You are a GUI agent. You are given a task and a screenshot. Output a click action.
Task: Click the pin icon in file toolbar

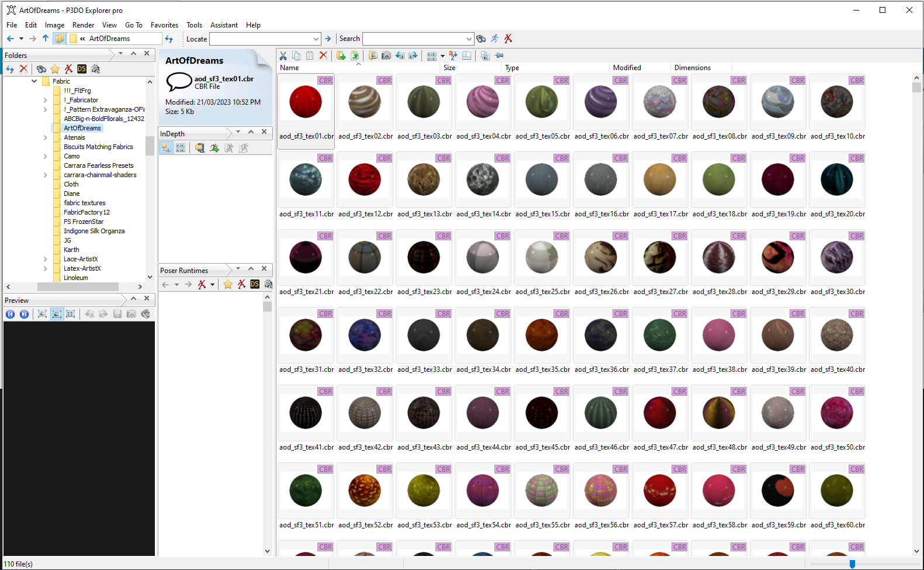(499, 56)
